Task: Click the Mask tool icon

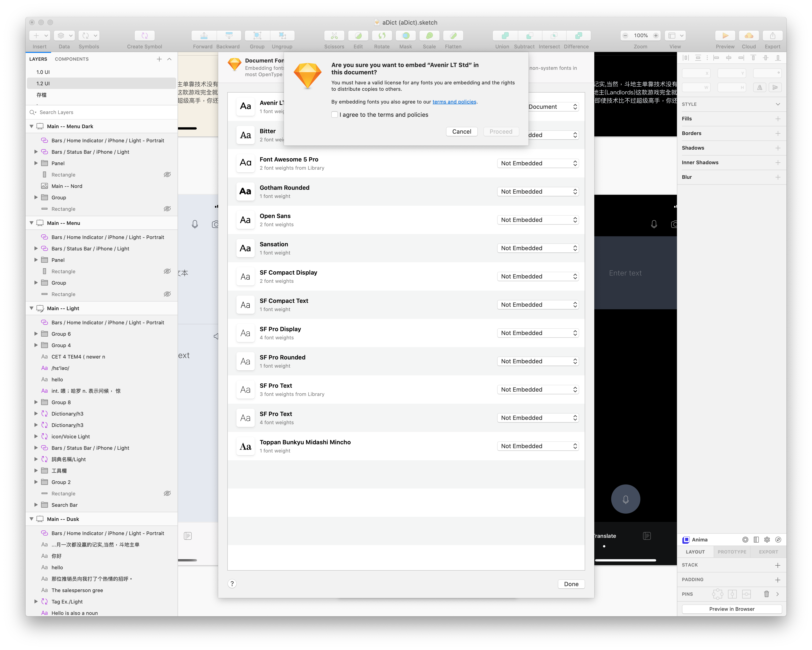Action: point(406,36)
